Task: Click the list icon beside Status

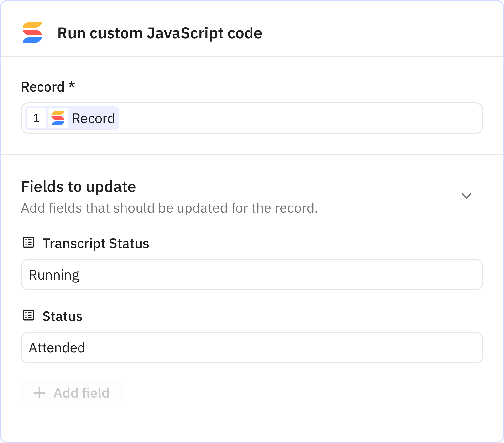Action: coord(29,315)
